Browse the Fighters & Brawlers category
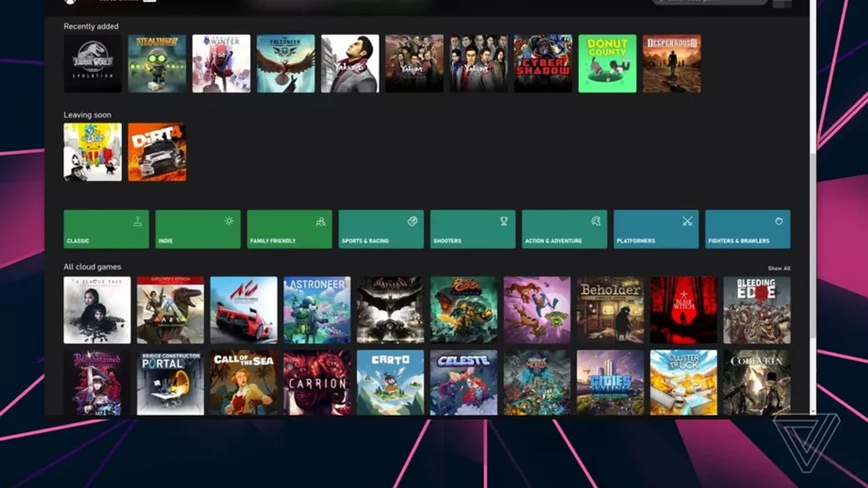868x488 pixels. (748, 229)
